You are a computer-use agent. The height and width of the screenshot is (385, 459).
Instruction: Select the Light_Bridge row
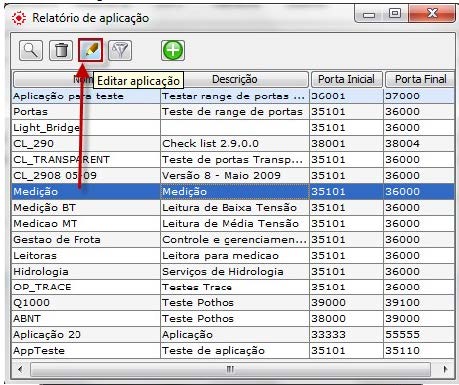[x=233, y=128]
